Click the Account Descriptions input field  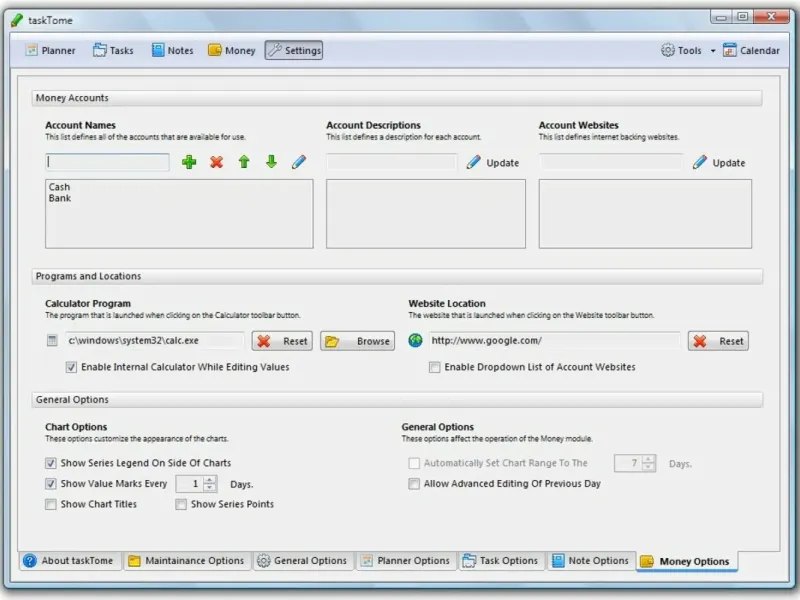(391, 162)
